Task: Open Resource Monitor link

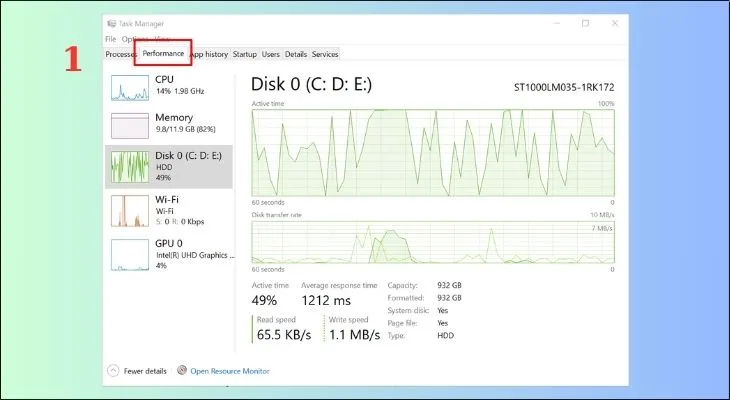Action: (x=230, y=371)
